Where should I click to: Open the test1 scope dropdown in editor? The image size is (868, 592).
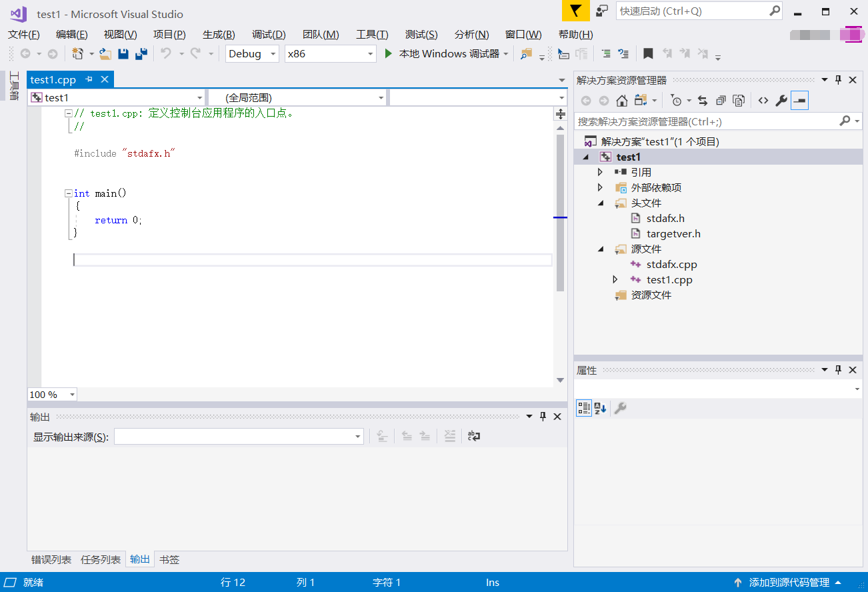116,98
